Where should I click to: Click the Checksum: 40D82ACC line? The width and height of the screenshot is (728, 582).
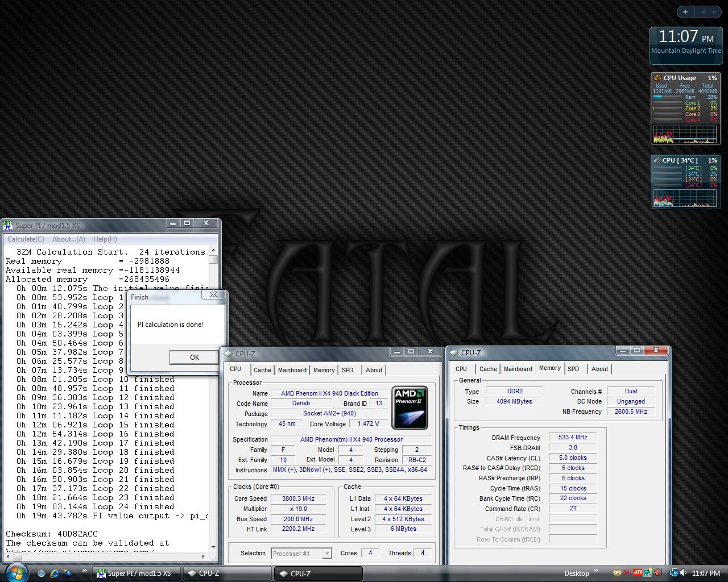(x=52, y=534)
